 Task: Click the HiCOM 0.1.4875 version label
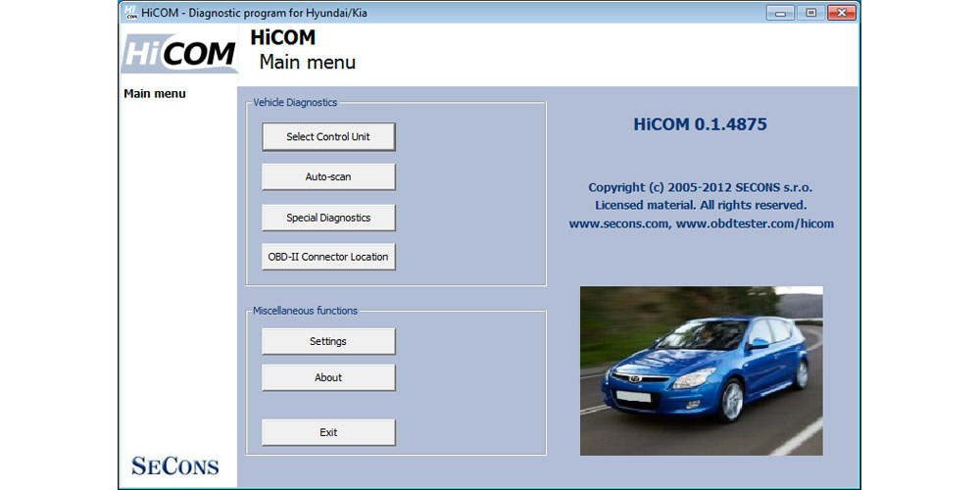(700, 124)
